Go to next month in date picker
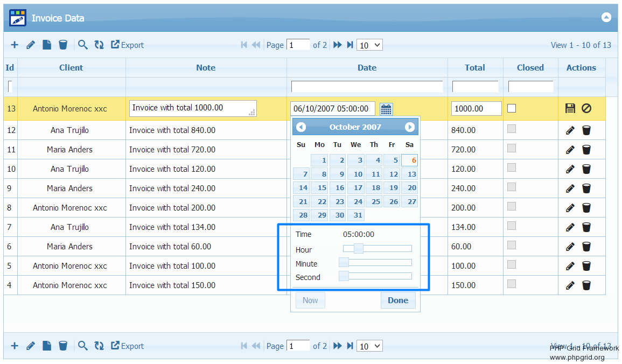 [x=410, y=127]
